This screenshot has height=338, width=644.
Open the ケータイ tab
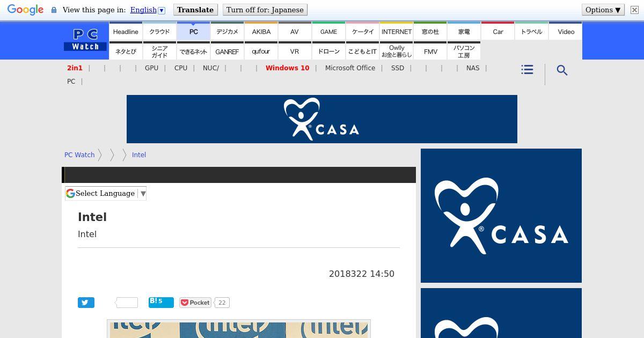tap(362, 32)
